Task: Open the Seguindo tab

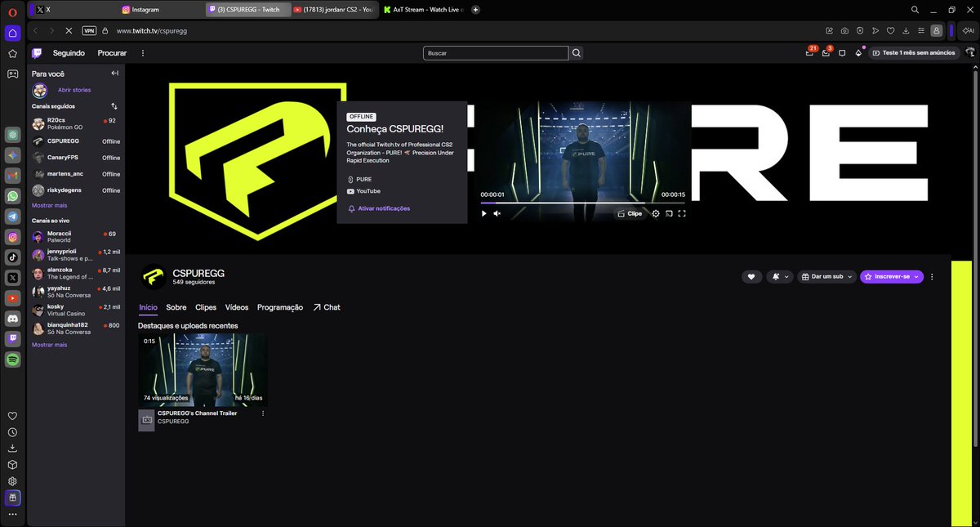Action: 69,53
